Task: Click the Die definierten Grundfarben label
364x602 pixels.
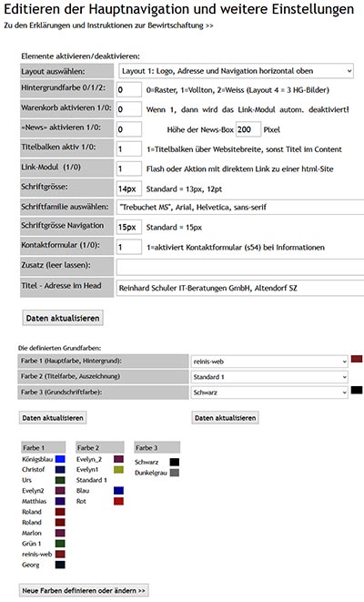Action: pyautogui.click(x=59, y=348)
